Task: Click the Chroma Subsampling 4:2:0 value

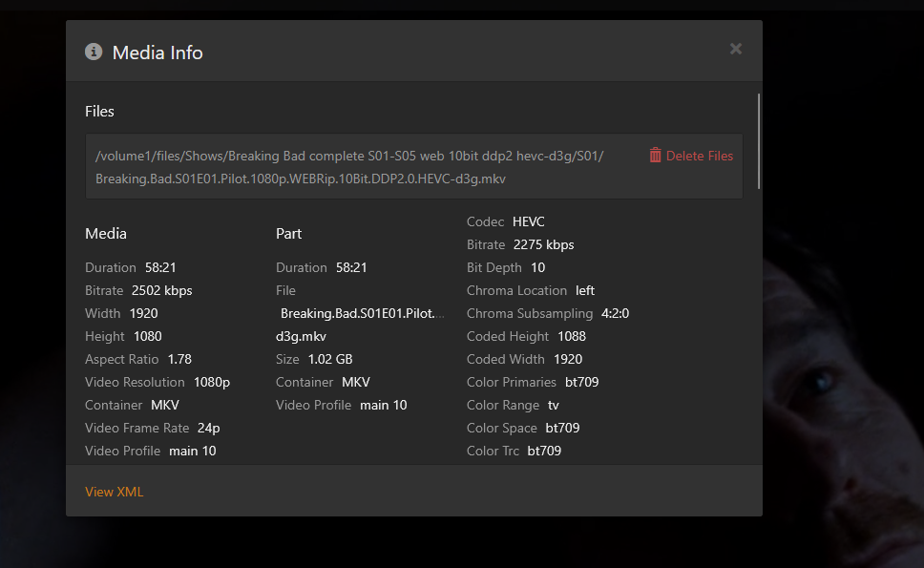Action: [x=615, y=313]
